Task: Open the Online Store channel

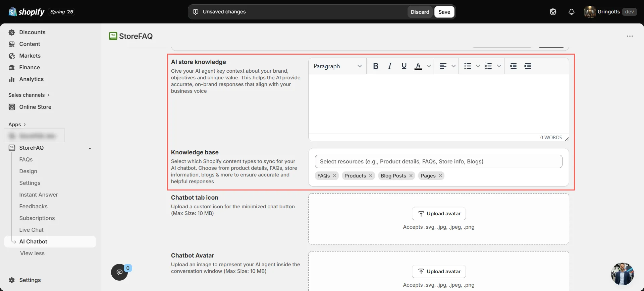Action: click(x=35, y=107)
